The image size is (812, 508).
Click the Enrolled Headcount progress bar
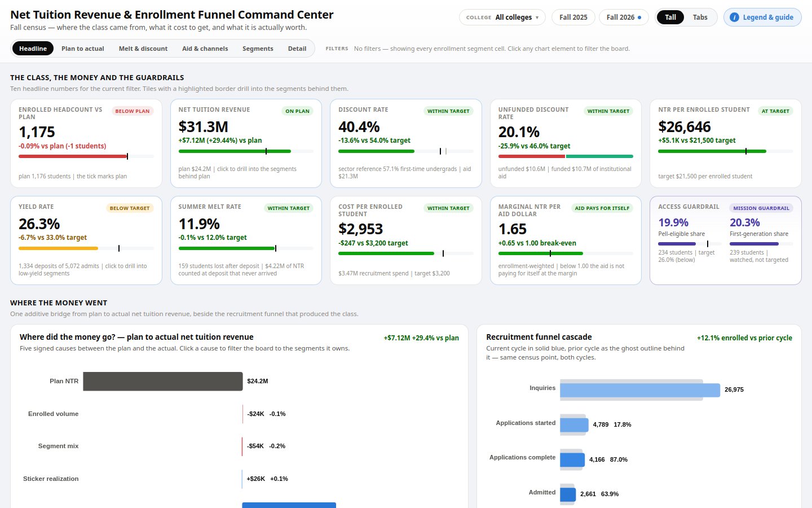click(x=86, y=156)
